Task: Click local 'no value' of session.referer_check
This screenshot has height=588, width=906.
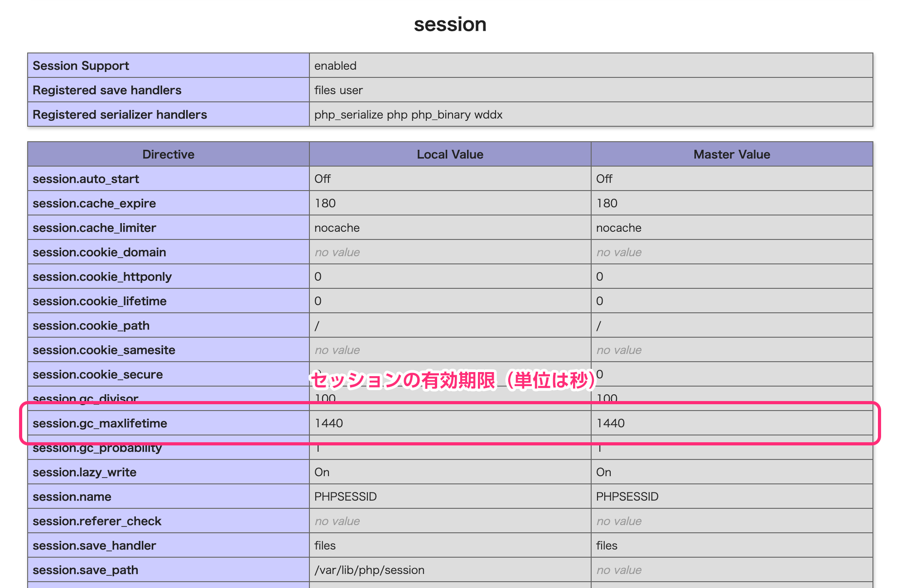Action: pos(337,521)
